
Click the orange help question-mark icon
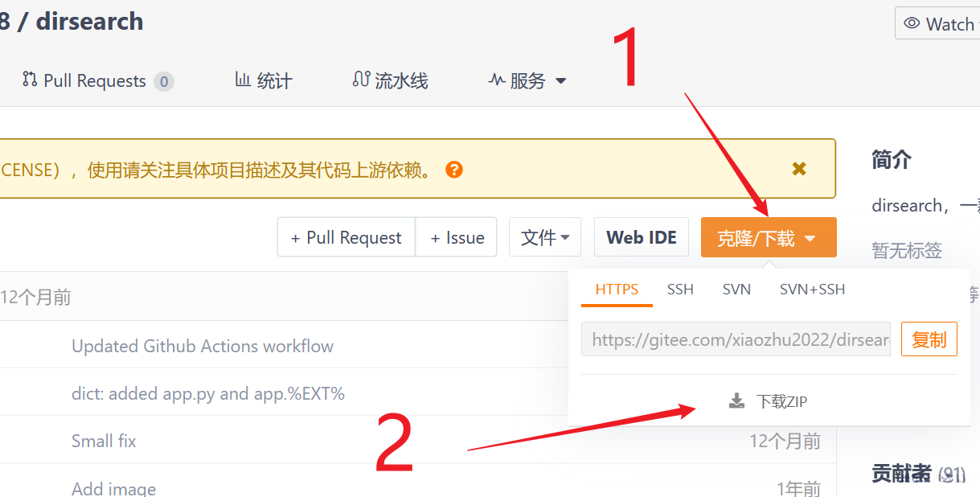point(454,170)
